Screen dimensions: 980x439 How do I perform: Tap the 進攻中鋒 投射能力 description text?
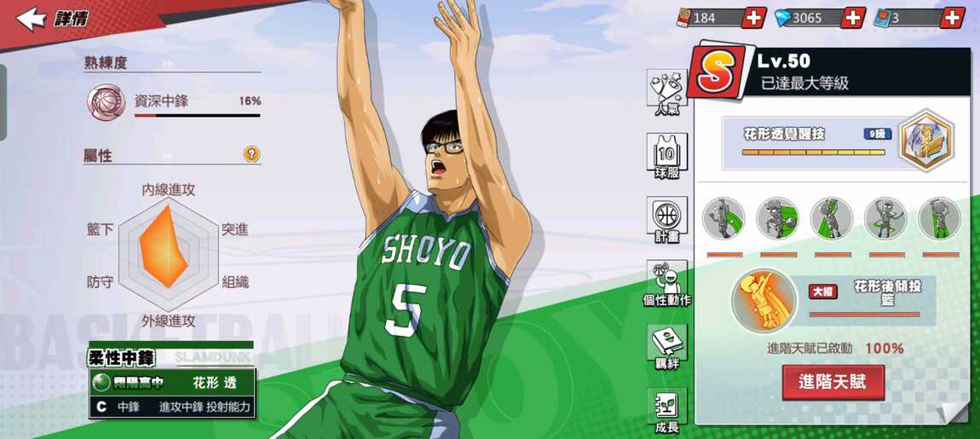point(205,407)
